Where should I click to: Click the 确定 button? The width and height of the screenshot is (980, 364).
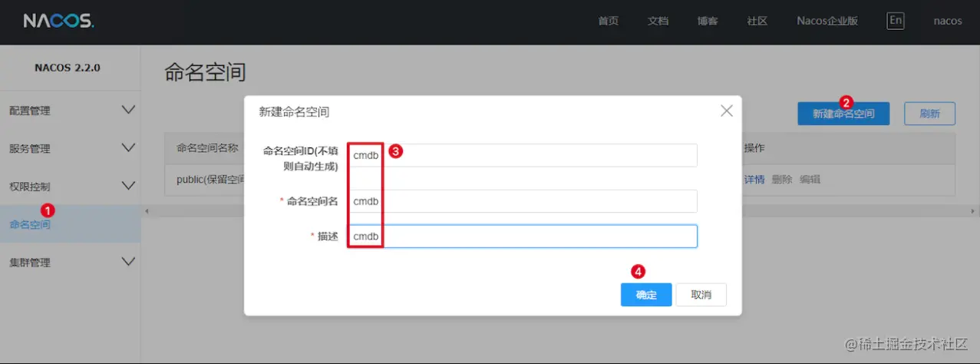coord(646,295)
